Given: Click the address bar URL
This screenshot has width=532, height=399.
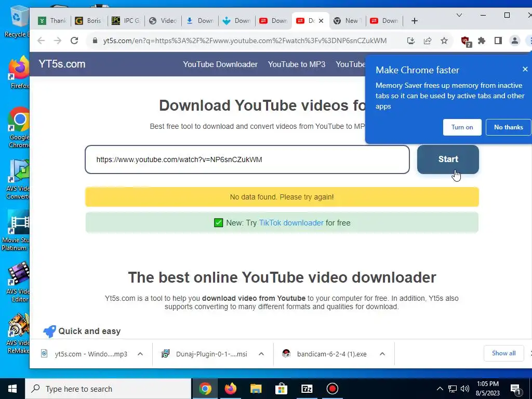Looking at the screenshot, I should 245,41.
